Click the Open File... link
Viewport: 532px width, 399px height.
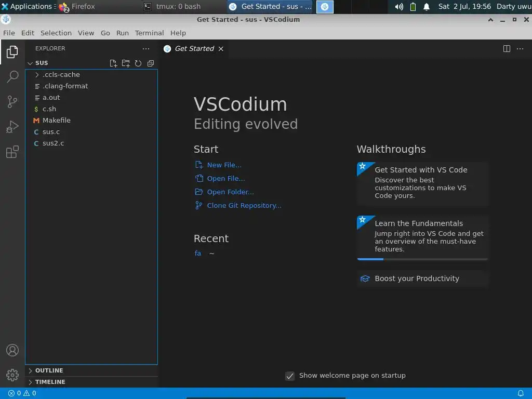[226, 179]
